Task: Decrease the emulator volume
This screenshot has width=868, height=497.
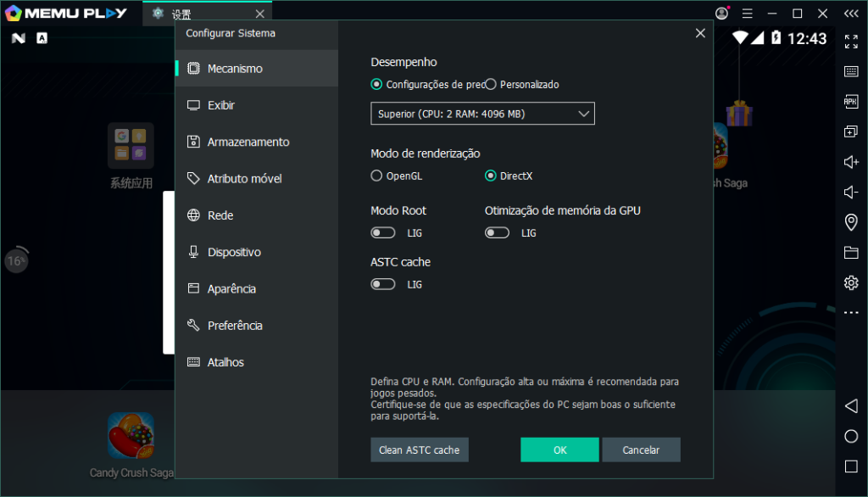Action: tap(851, 192)
